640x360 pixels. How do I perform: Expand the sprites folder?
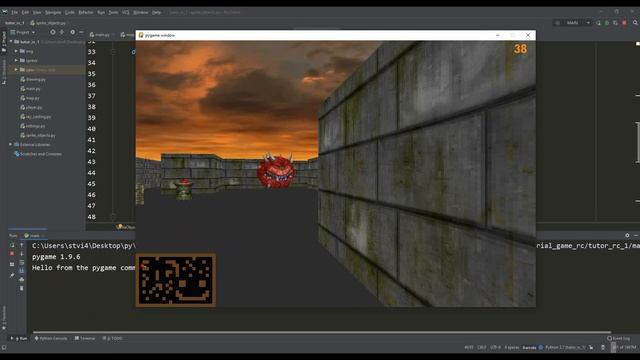(16, 60)
